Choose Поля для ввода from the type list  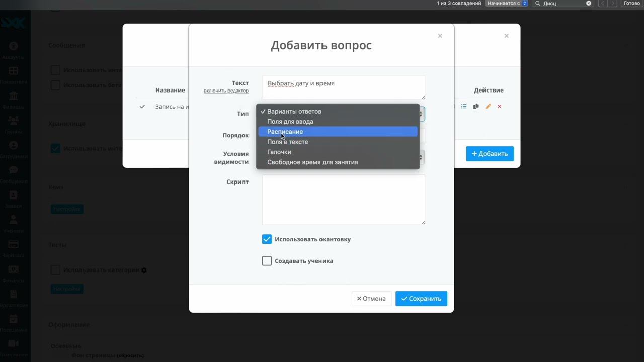(x=338, y=121)
